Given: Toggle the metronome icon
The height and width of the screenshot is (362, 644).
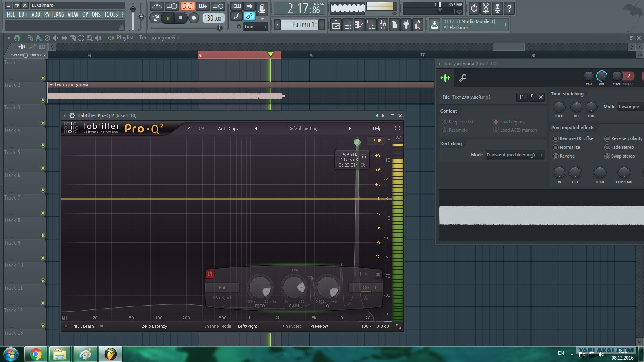Looking at the screenshot, I should click(157, 6).
